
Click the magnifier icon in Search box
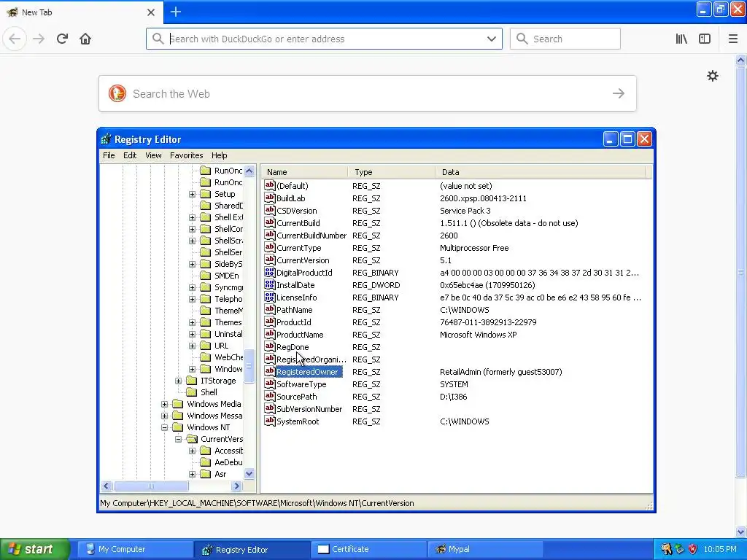tap(522, 39)
